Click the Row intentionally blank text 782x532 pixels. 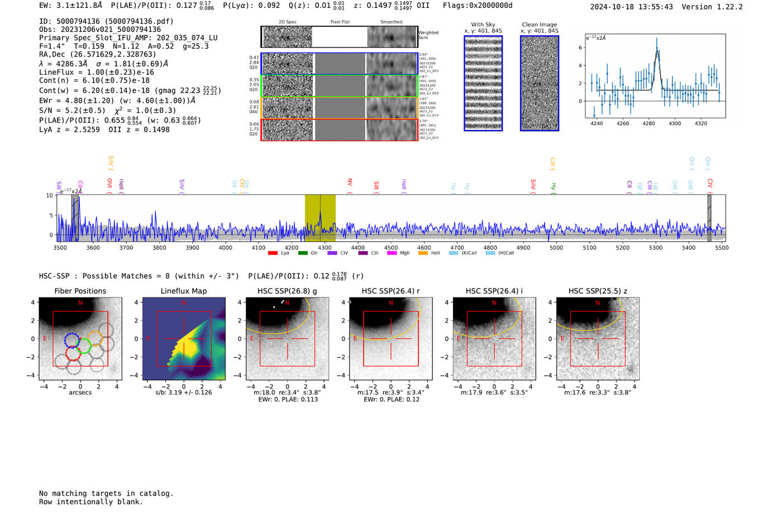(x=91, y=502)
